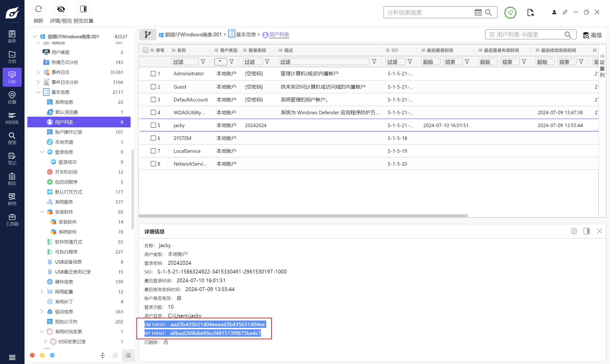The image size is (609, 364).
Task: Open the 搜索 sidebar section
Action: pyautogui.click(x=12, y=138)
